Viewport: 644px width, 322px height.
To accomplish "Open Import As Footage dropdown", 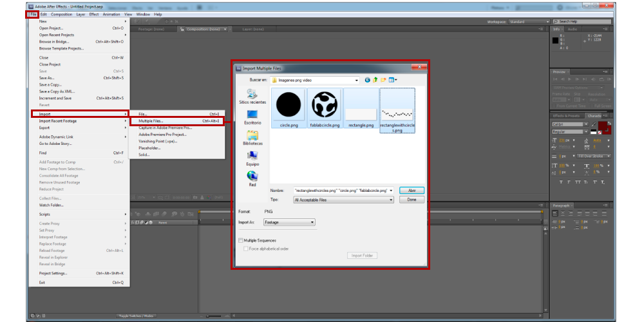I will 289,222.
